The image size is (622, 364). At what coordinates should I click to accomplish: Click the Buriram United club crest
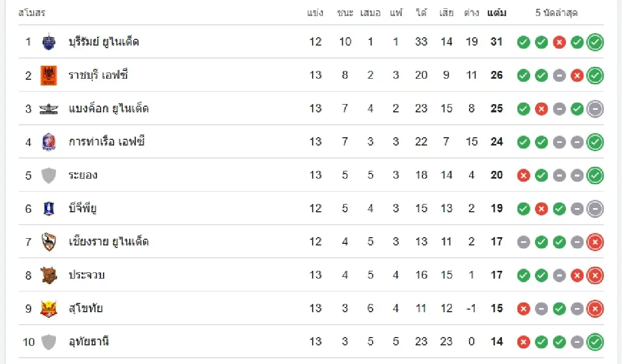coord(48,41)
